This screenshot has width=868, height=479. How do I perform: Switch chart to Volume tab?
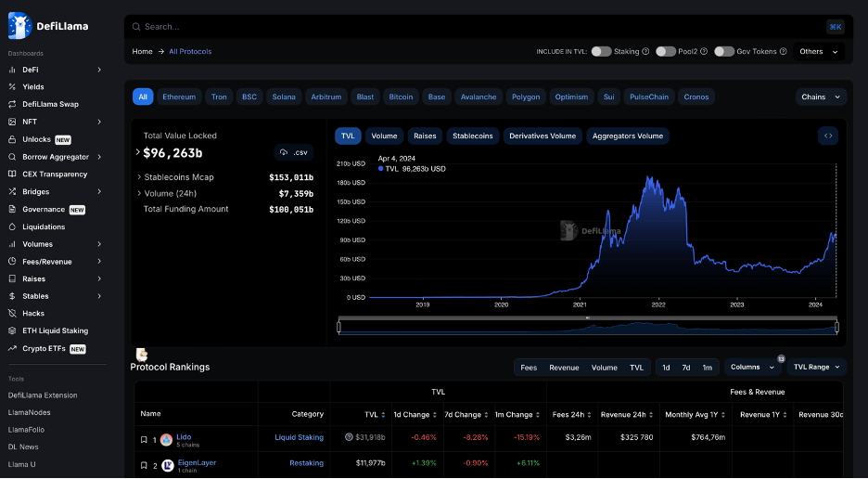pyautogui.click(x=384, y=136)
